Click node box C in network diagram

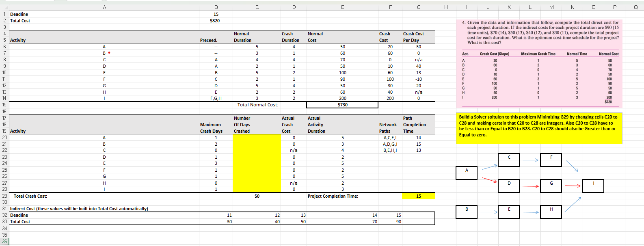[x=509, y=160]
